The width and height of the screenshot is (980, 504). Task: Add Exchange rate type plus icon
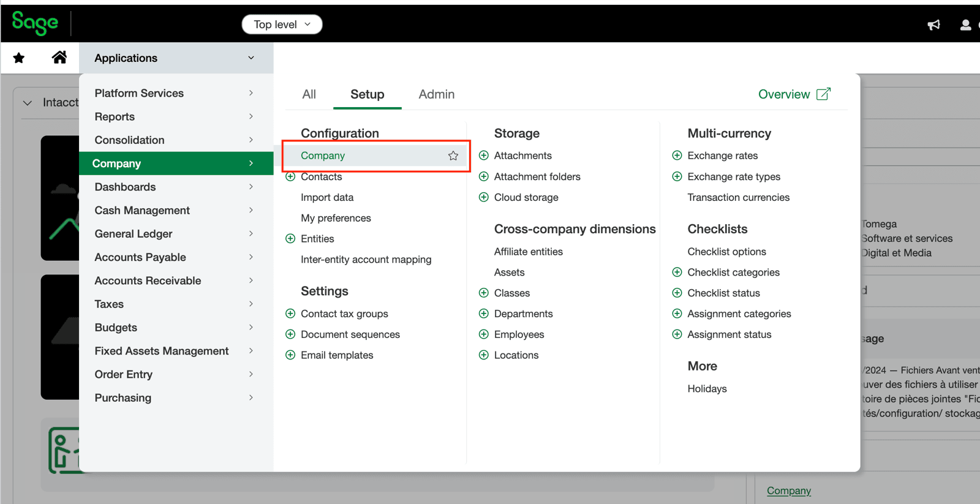[x=677, y=176]
